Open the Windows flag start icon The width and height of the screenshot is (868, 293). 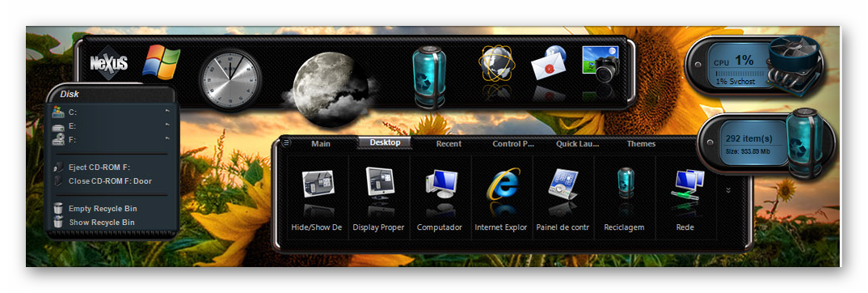coord(161,62)
